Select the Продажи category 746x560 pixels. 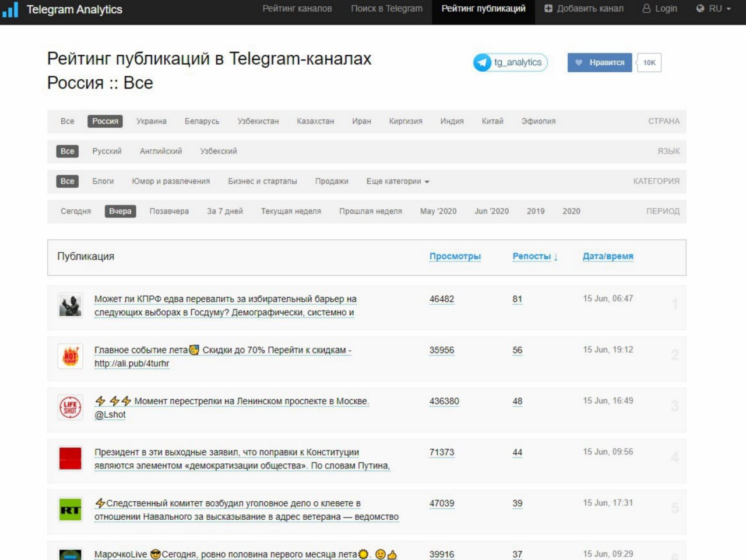click(332, 181)
